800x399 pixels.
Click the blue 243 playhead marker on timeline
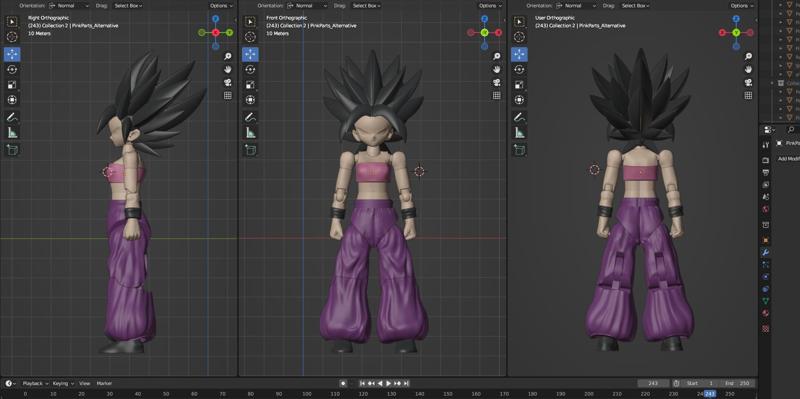pyautogui.click(x=710, y=394)
